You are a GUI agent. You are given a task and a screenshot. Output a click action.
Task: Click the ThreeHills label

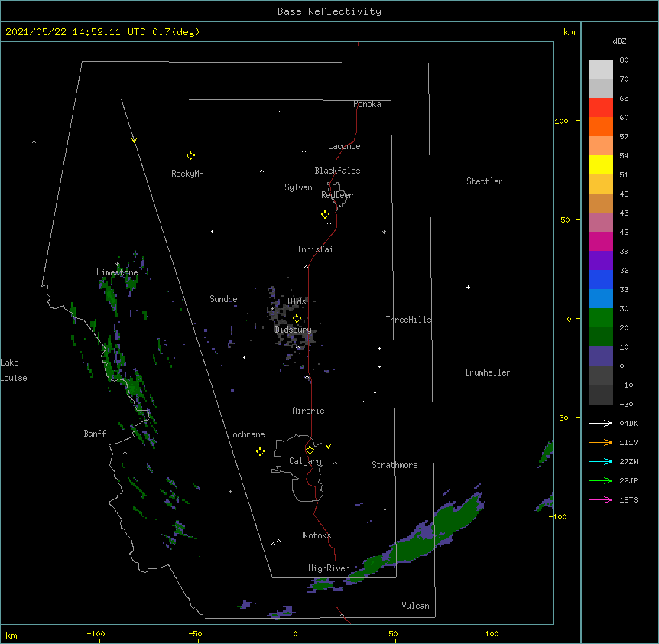(408, 320)
